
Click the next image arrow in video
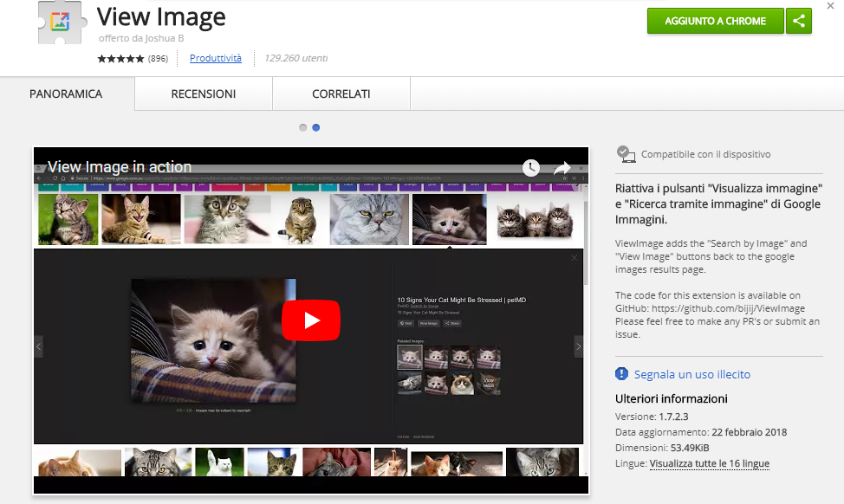pyautogui.click(x=579, y=346)
